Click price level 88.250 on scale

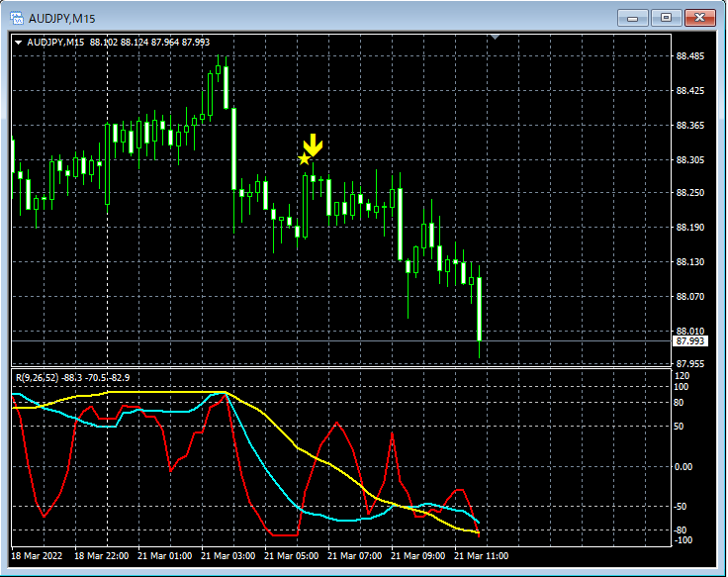(x=690, y=192)
